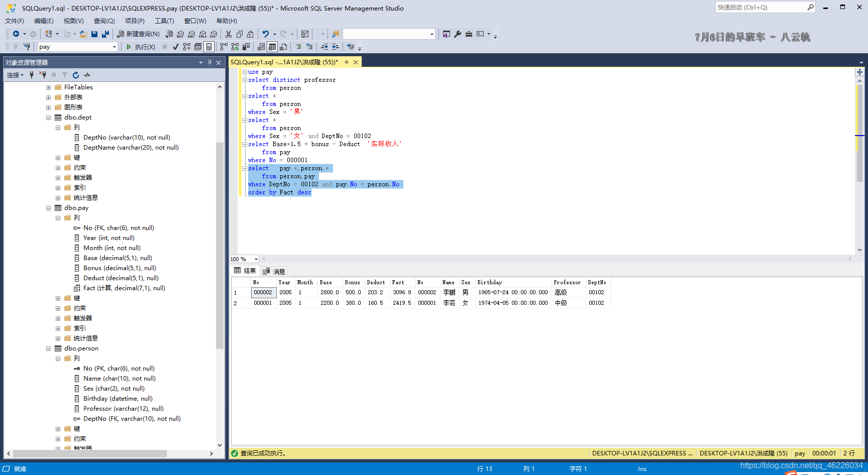Click the 执行(X) execute button
This screenshot has height=475, width=868.
pyautogui.click(x=141, y=47)
